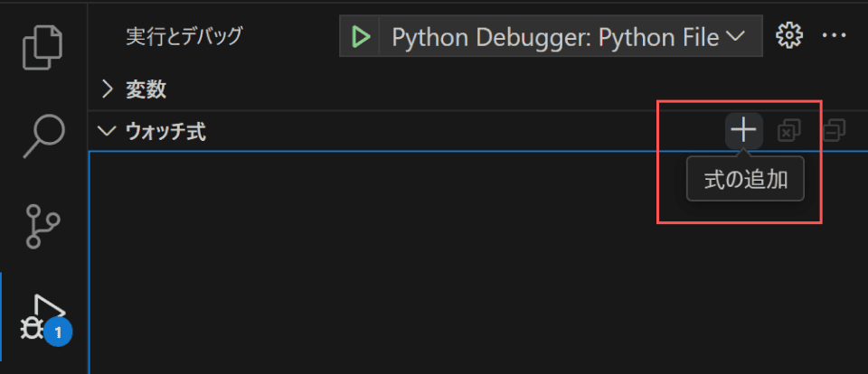Open the three-dot more actions menu
Viewport: 868px width, 374px height.
[x=835, y=36]
